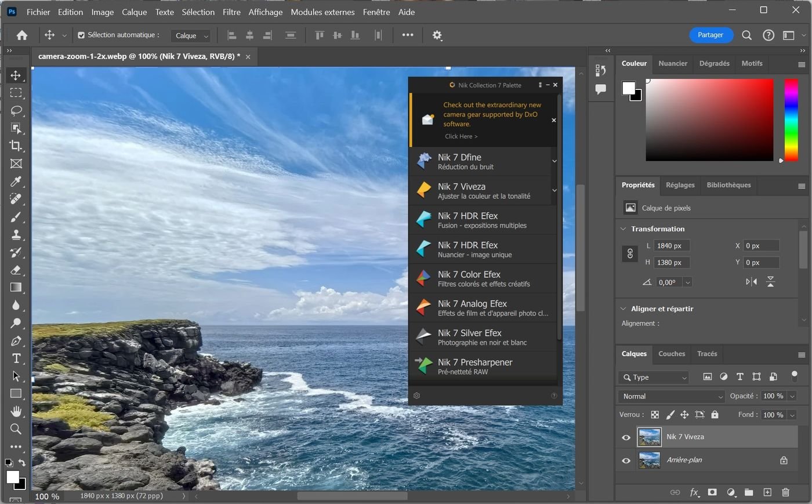Toggle Sélection automatique checkbox
The image size is (812, 504).
click(81, 35)
